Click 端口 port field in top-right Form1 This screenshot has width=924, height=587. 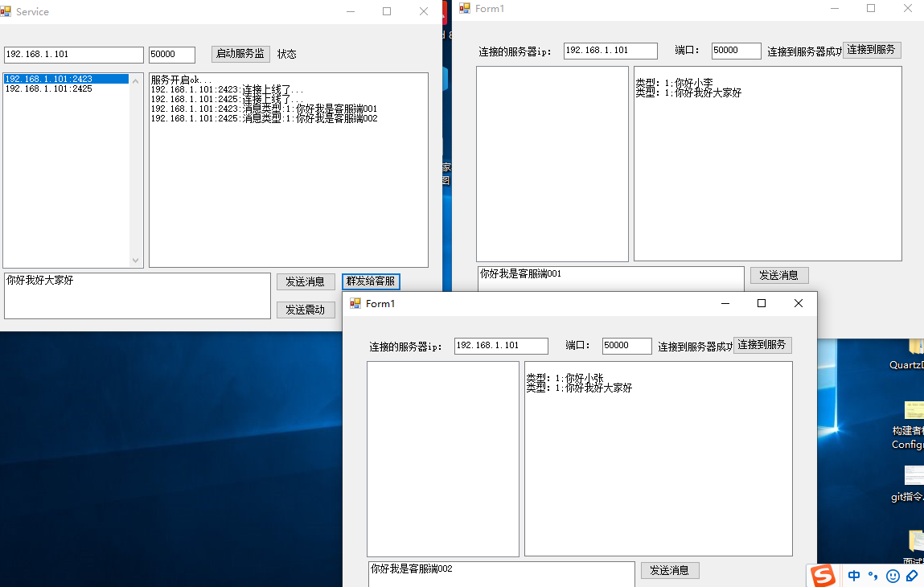click(736, 51)
